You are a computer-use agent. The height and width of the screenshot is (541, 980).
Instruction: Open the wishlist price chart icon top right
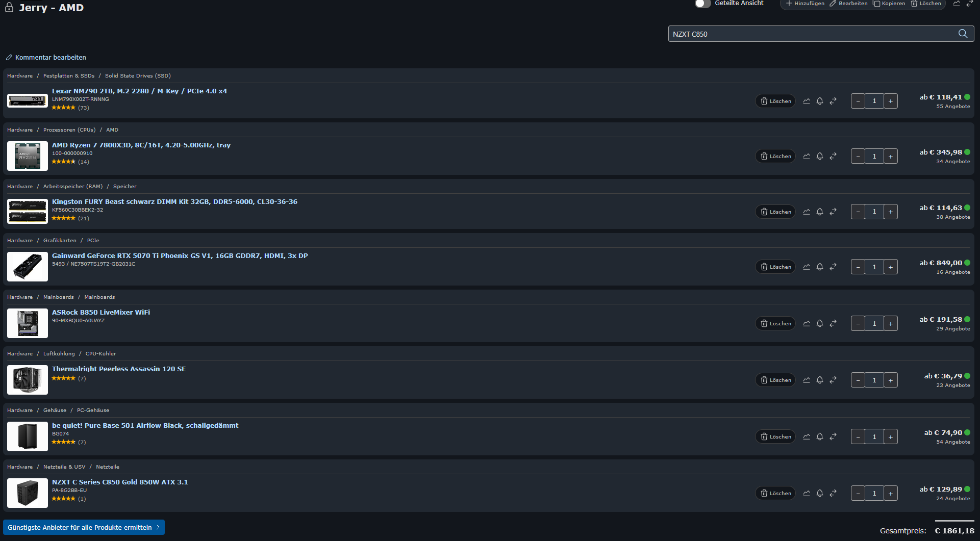click(x=956, y=4)
